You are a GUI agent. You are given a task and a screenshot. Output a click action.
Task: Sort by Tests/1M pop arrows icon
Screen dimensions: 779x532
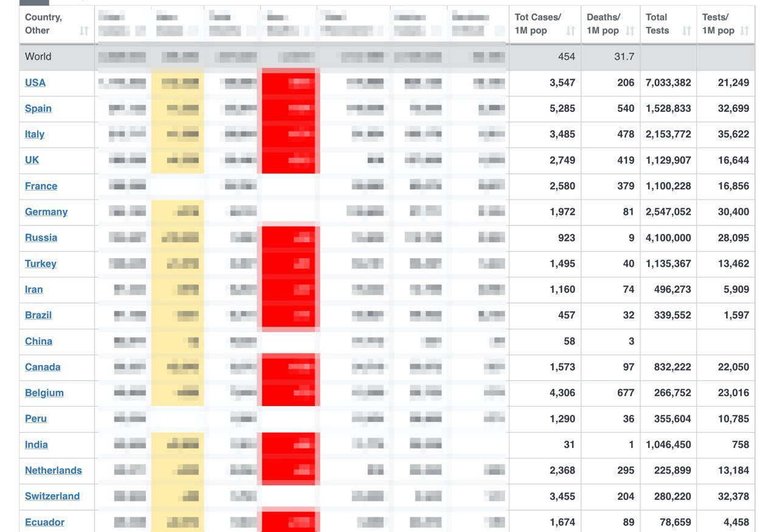744,31
